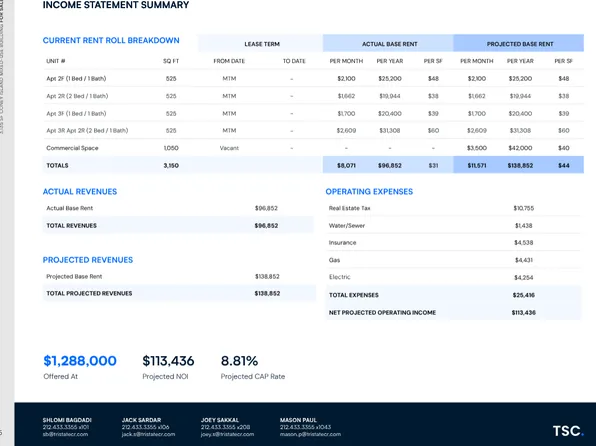Select the Real Estate Tax expense line
Viewport: 596px width, 446px height.
453,208
